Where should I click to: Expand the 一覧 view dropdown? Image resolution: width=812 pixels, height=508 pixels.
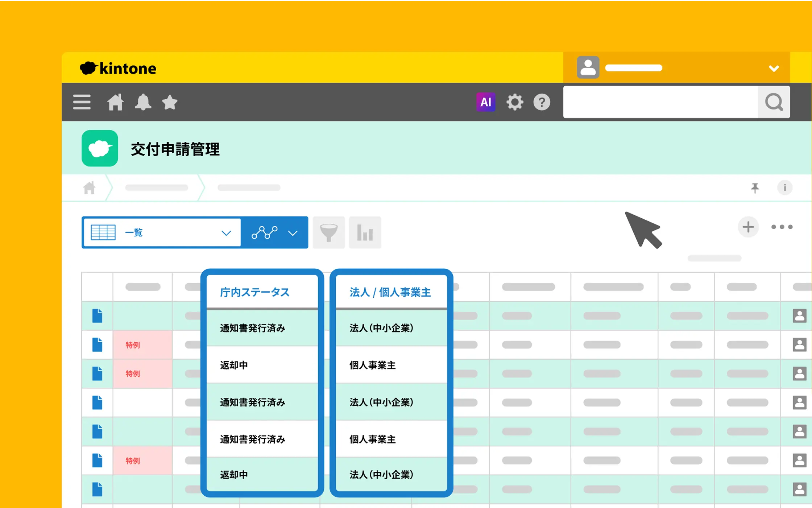point(226,233)
